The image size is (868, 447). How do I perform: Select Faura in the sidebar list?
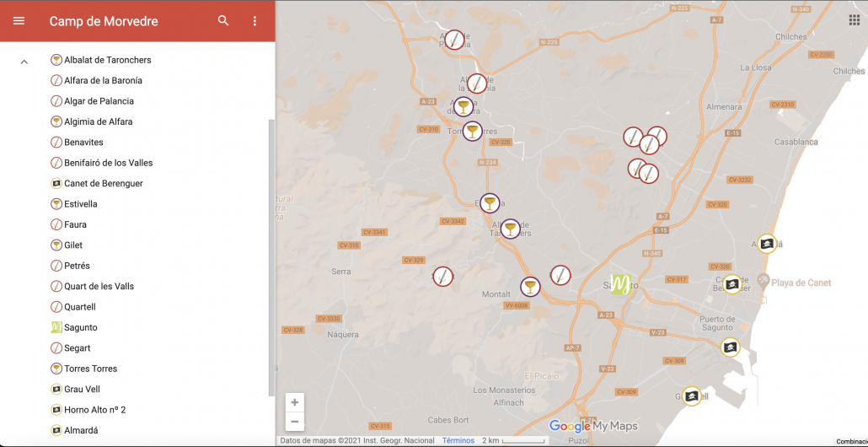(x=75, y=225)
